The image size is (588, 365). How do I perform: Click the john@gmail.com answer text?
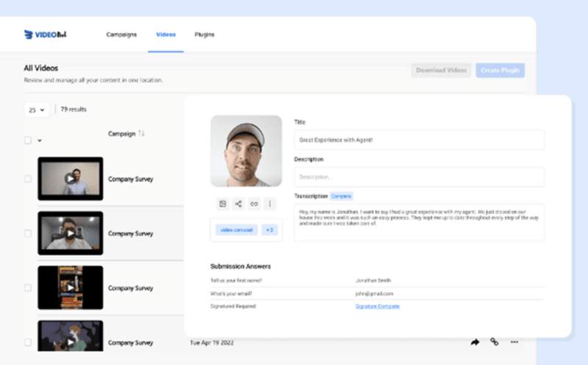coord(374,294)
